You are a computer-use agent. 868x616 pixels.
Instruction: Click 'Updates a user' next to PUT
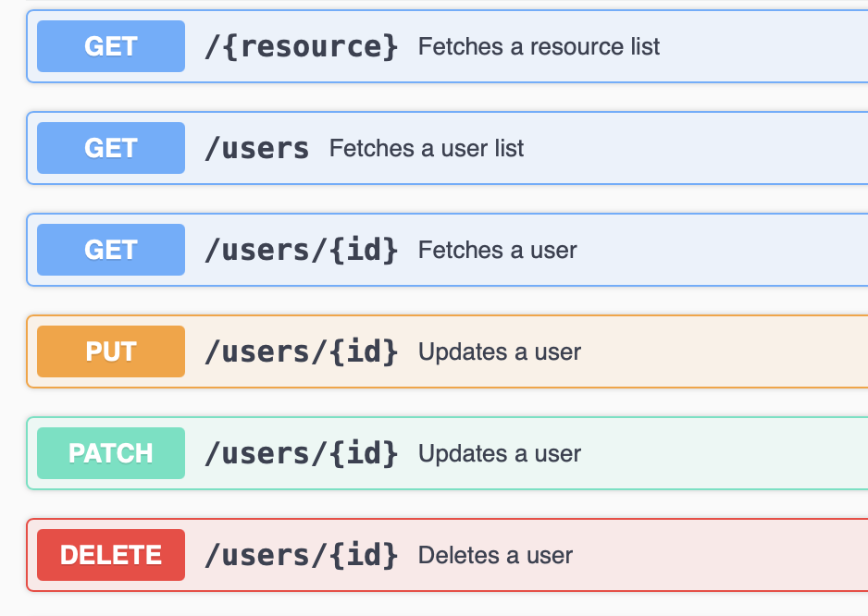point(499,351)
